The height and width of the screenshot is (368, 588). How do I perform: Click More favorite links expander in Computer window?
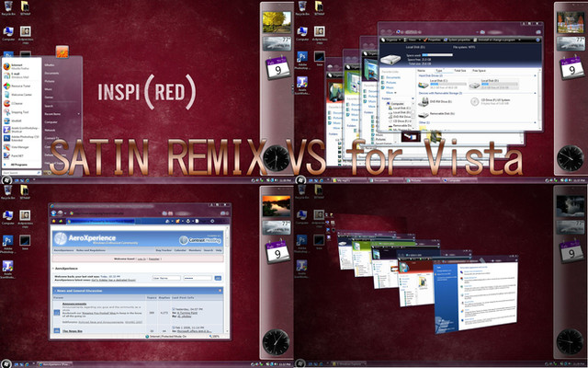click(x=391, y=92)
